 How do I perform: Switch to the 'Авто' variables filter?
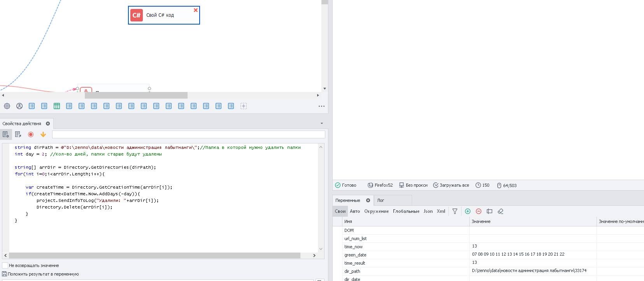(354, 211)
